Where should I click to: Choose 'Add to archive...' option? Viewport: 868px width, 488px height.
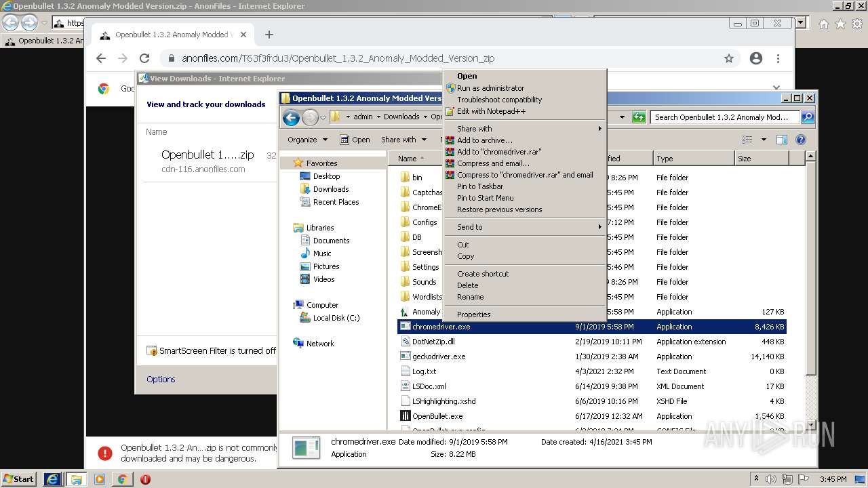pos(524,140)
